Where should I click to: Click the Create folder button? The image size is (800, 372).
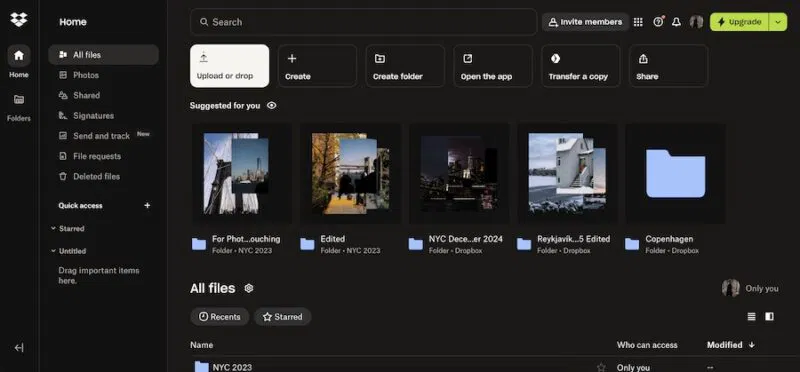pyautogui.click(x=405, y=66)
